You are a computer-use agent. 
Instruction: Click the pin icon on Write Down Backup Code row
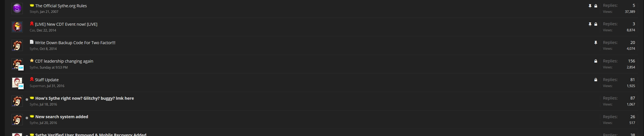596,43
